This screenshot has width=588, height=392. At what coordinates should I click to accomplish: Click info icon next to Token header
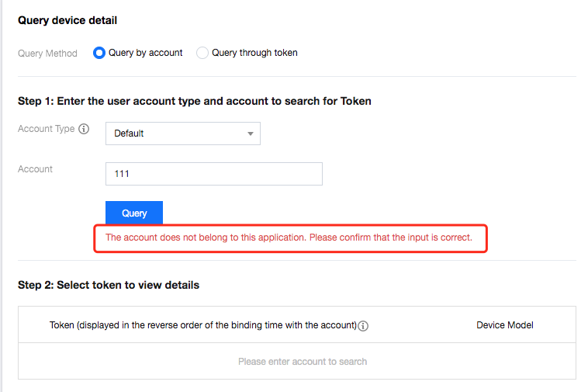[363, 326]
